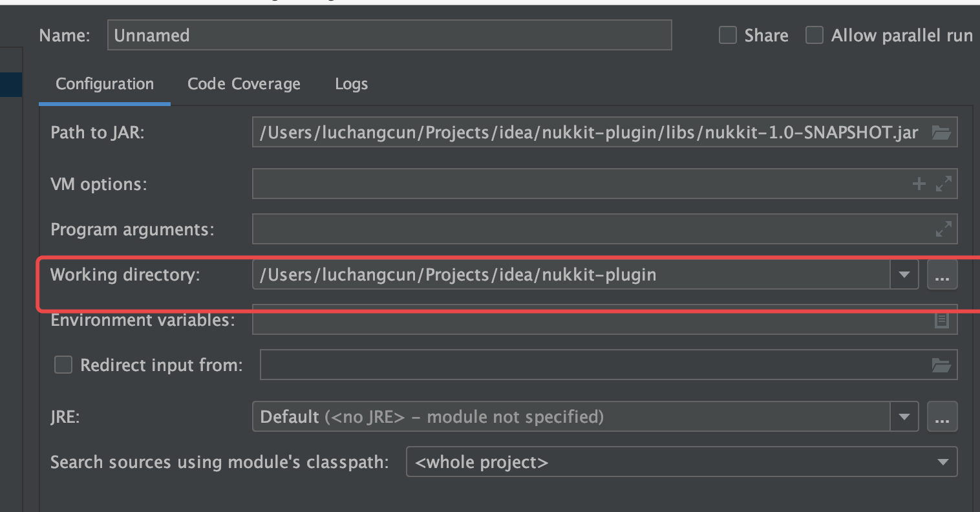The width and height of the screenshot is (980, 512).
Task: Open the Environment variables editor icon
Action: point(942,319)
